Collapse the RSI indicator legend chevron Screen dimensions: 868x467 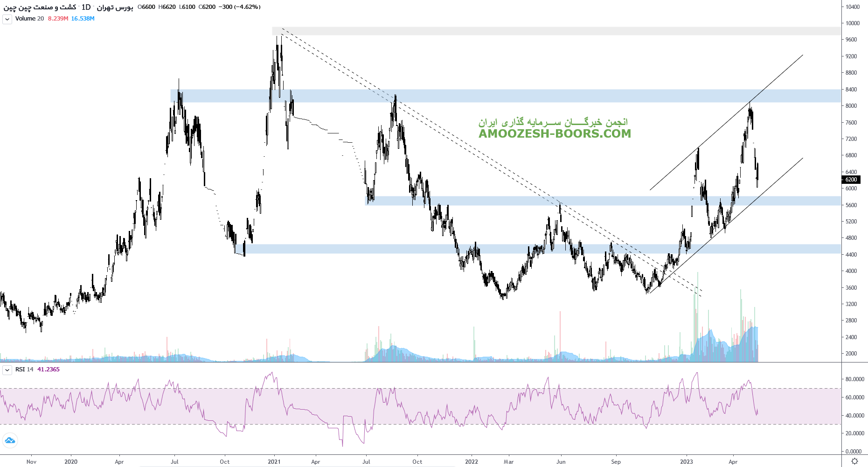pos(7,370)
